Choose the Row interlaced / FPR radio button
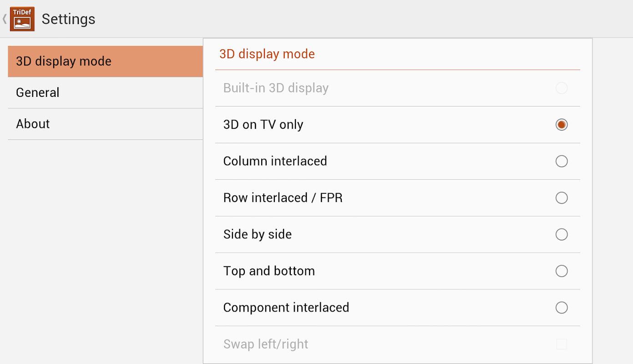Viewport: 633px width, 364px height. click(562, 198)
